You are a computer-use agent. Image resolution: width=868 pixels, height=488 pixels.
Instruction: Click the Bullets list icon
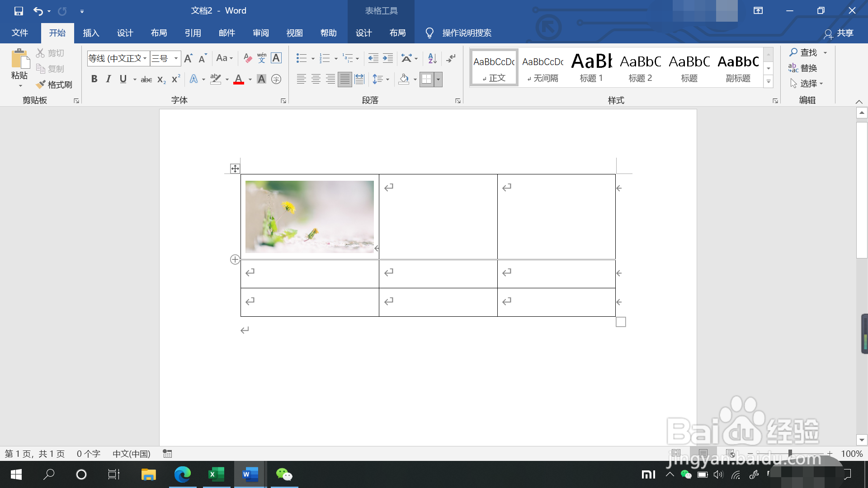(301, 58)
